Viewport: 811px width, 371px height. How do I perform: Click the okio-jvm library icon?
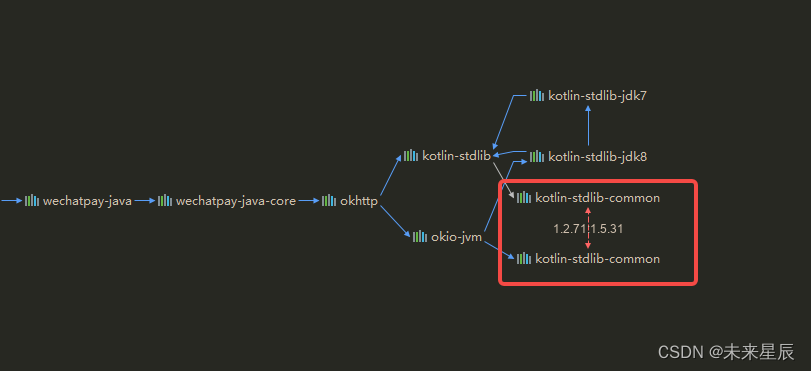420,237
